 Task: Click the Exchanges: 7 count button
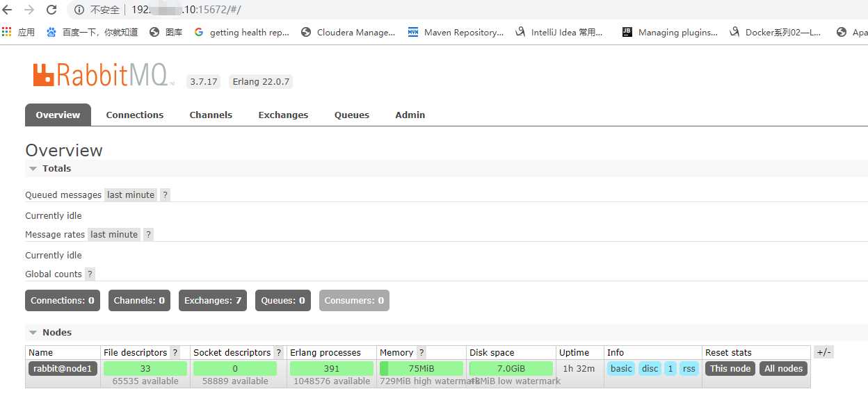(213, 301)
